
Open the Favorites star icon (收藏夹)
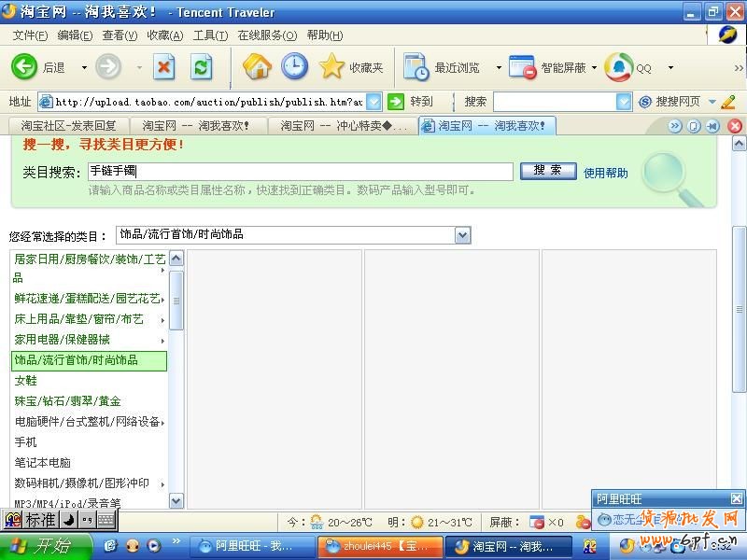point(331,66)
